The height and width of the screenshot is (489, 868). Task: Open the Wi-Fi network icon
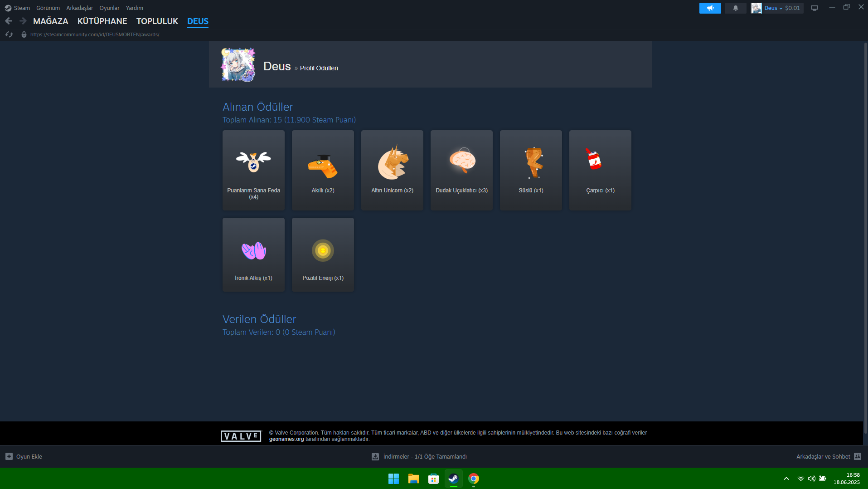pos(801,479)
